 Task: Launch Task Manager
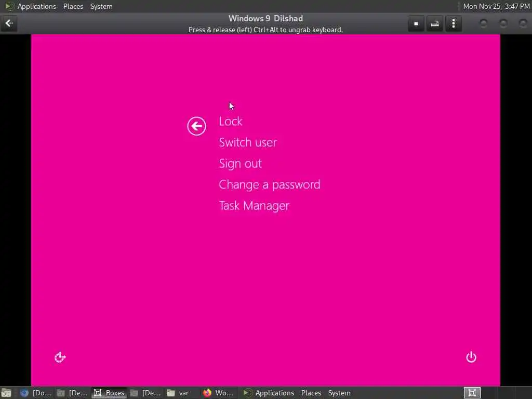(x=254, y=206)
